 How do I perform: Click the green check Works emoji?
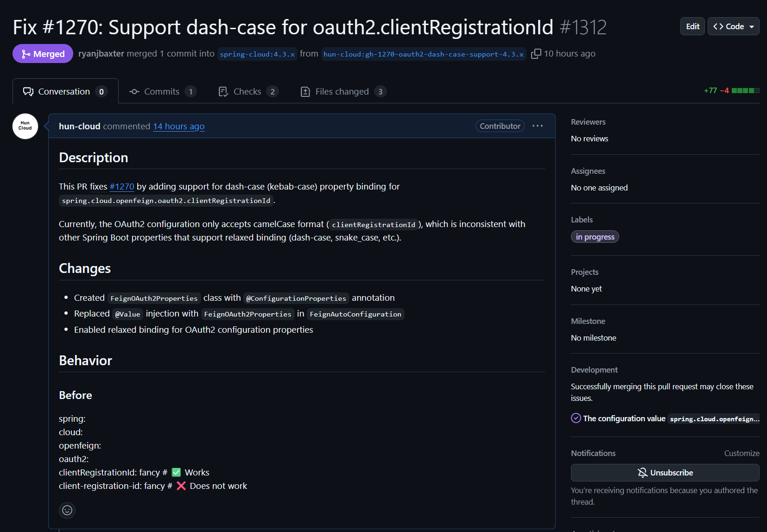click(x=176, y=472)
